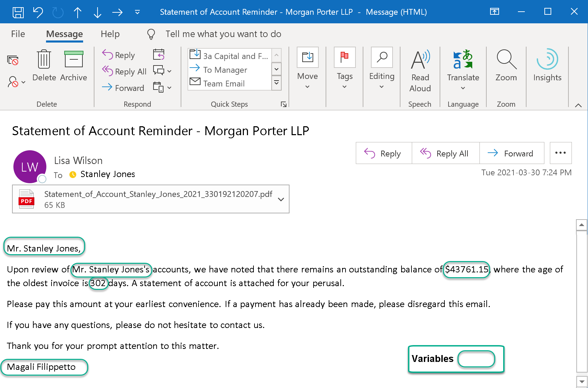
Task: Select the '3a Capital and F...' quick step
Action: pyautogui.click(x=229, y=56)
